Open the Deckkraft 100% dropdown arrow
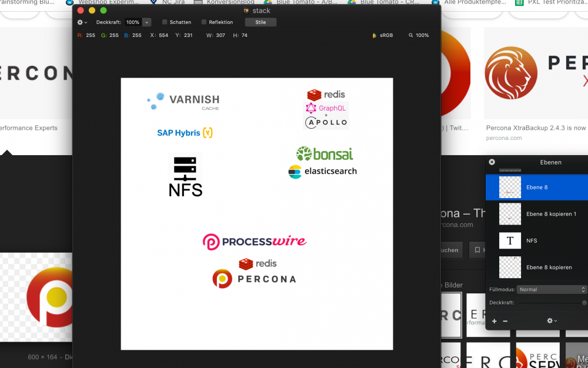Screen dimensions: 588x368 click(146, 22)
